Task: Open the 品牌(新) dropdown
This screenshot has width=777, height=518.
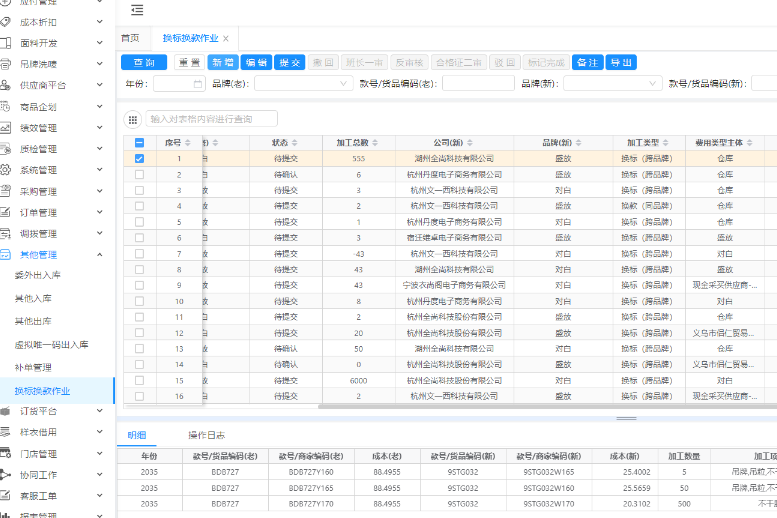Action: click(610, 84)
